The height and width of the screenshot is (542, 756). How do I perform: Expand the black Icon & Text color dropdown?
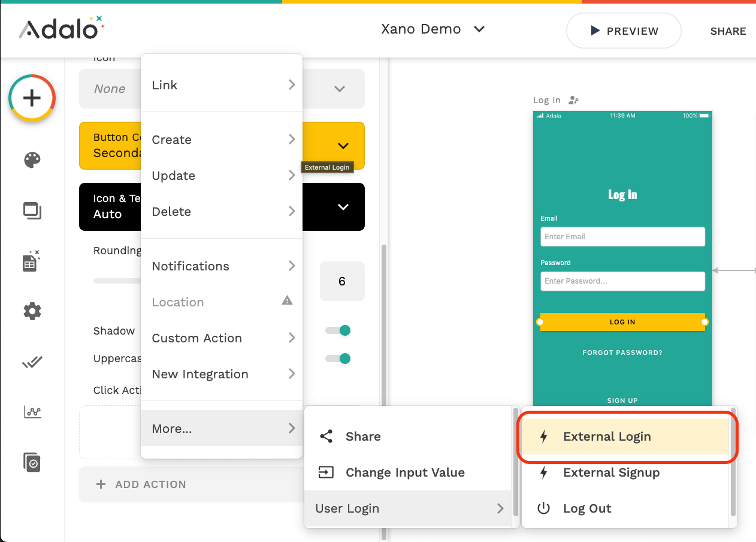click(x=343, y=207)
